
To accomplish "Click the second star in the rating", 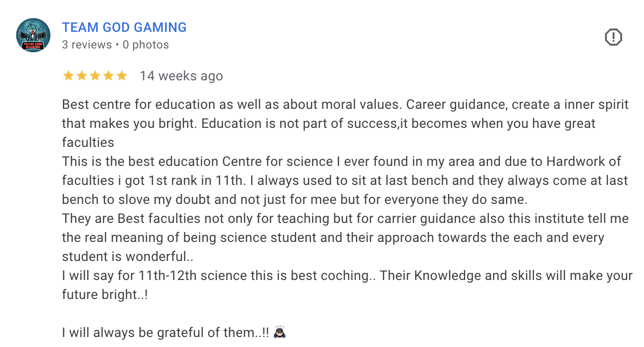I will point(82,76).
